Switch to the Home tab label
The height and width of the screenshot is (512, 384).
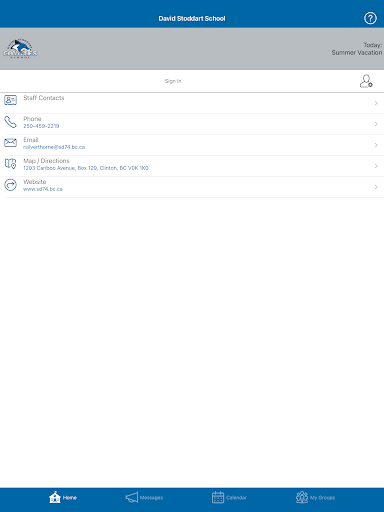(x=70, y=498)
